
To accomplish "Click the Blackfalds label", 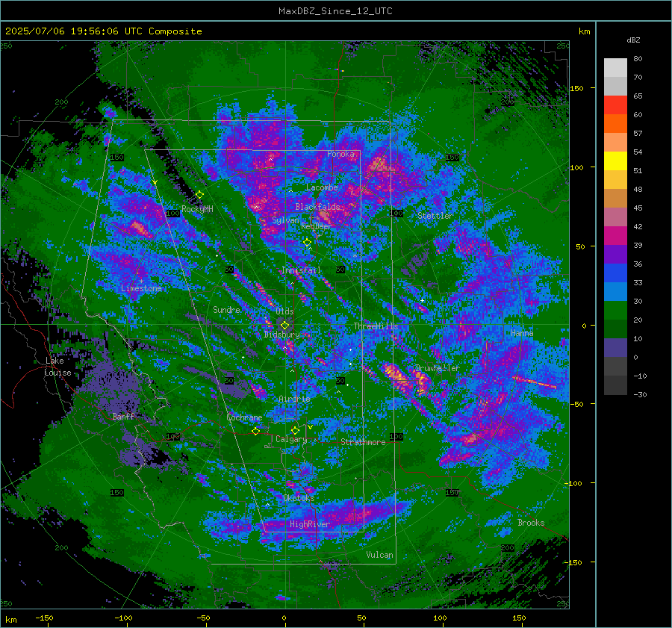I will pos(317,207).
